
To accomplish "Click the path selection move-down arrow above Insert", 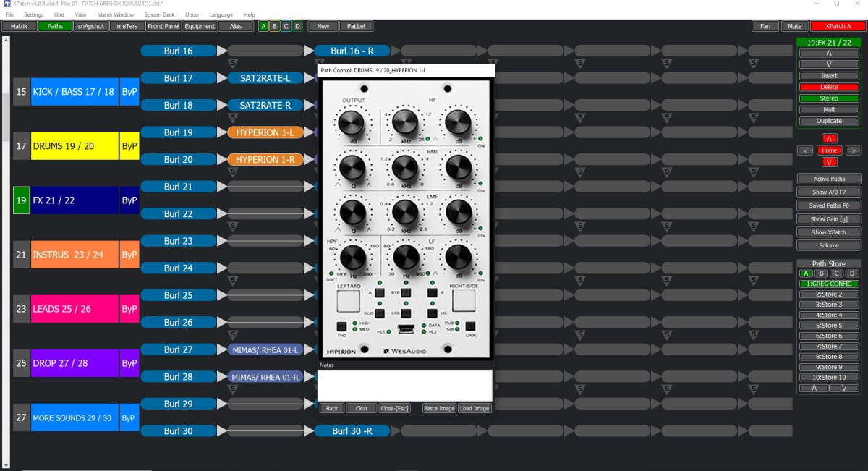I will [x=829, y=64].
